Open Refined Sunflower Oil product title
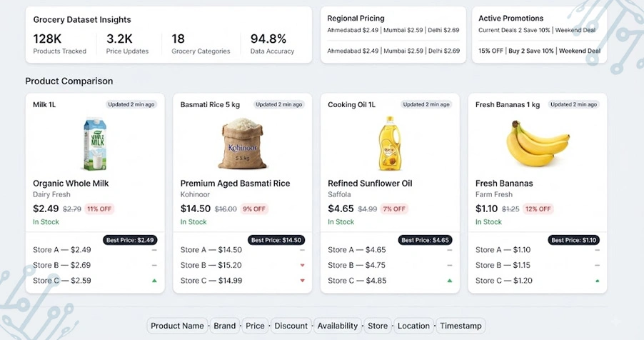644x340 pixels. click(370, 184)
